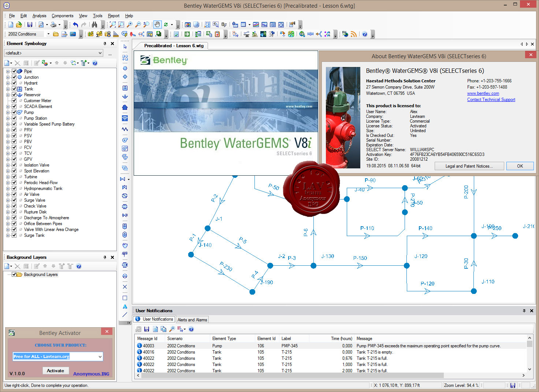Click the notifications vertical scrollbar down arrow
539x392 pixels.
(529, 369)
